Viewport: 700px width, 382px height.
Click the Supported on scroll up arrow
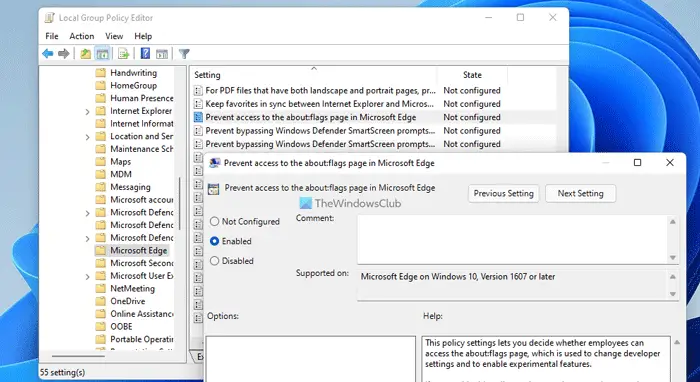pyautogui.click(x=673, y=277)
